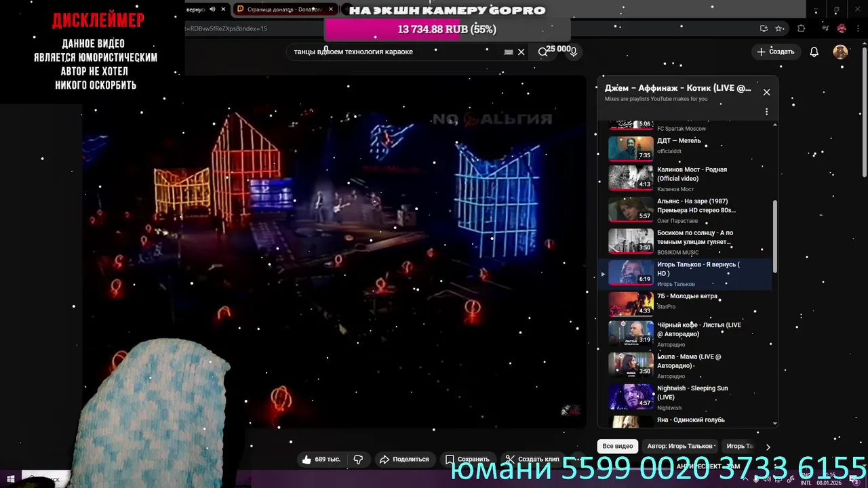Click the browser profile avatar icon
868x488 pixels.
[842, 28]
